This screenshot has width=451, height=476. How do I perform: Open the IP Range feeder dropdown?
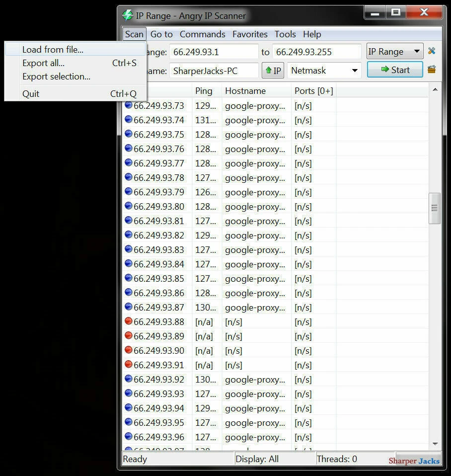coord(394,51)
